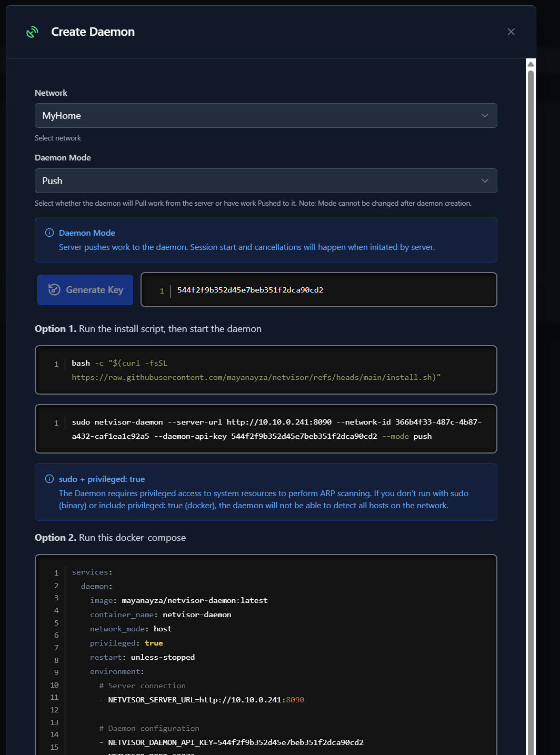
Task: Click the Daemon Mode info heading text
Action: tap(87, 233)
